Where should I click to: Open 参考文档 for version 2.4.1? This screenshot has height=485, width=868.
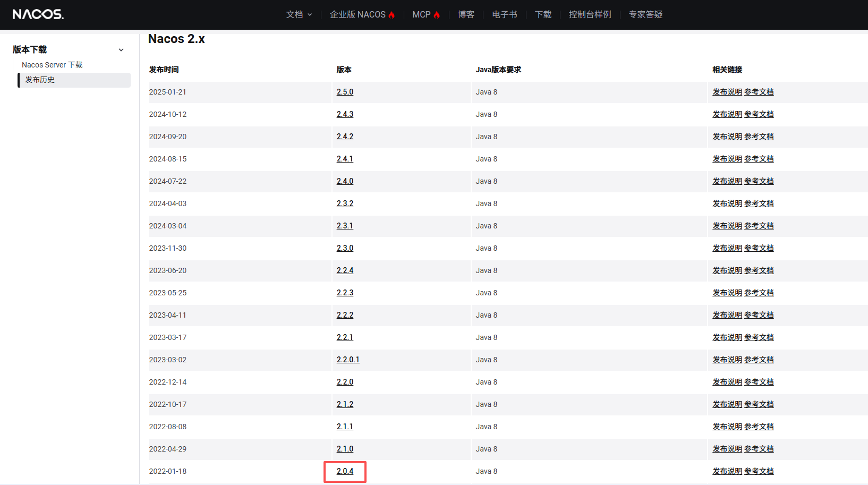pyautogui.click(x=759, y=159)
